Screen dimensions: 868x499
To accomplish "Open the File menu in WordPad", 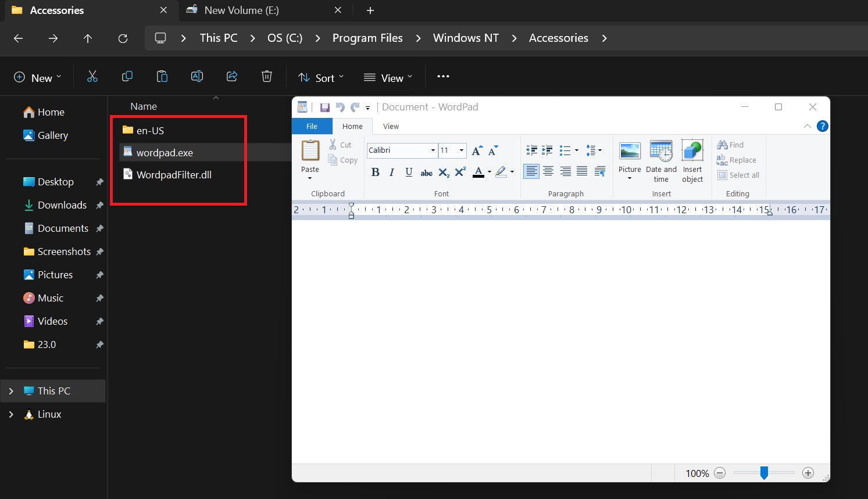I will tap(312, 126).
